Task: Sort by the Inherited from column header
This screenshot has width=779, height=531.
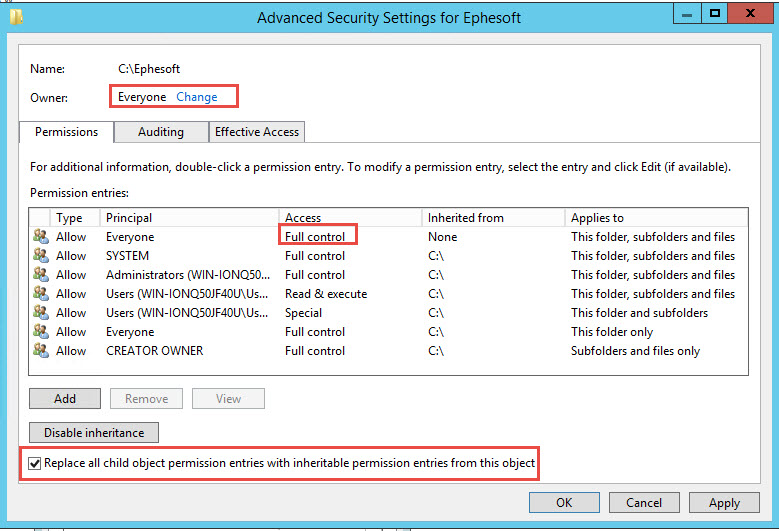Action: (494, 218)
